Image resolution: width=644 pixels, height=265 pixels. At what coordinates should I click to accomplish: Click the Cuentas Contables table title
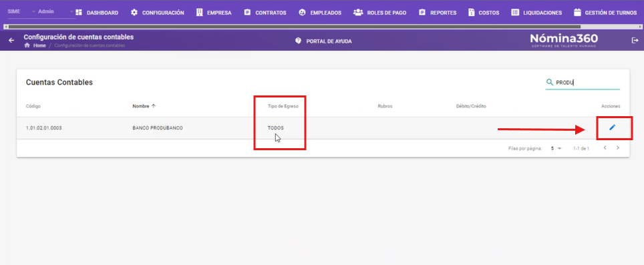(59, 82)
